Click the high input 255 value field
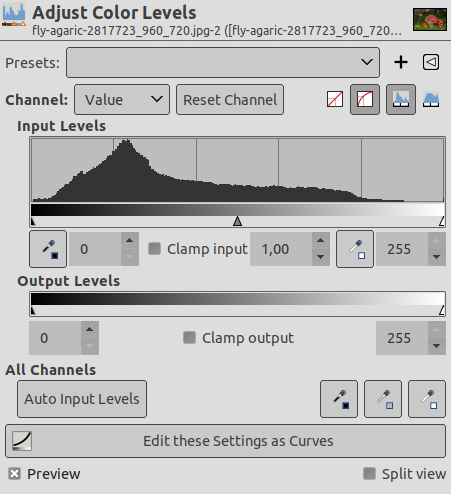The image size is (451, 494). (402, 249)
